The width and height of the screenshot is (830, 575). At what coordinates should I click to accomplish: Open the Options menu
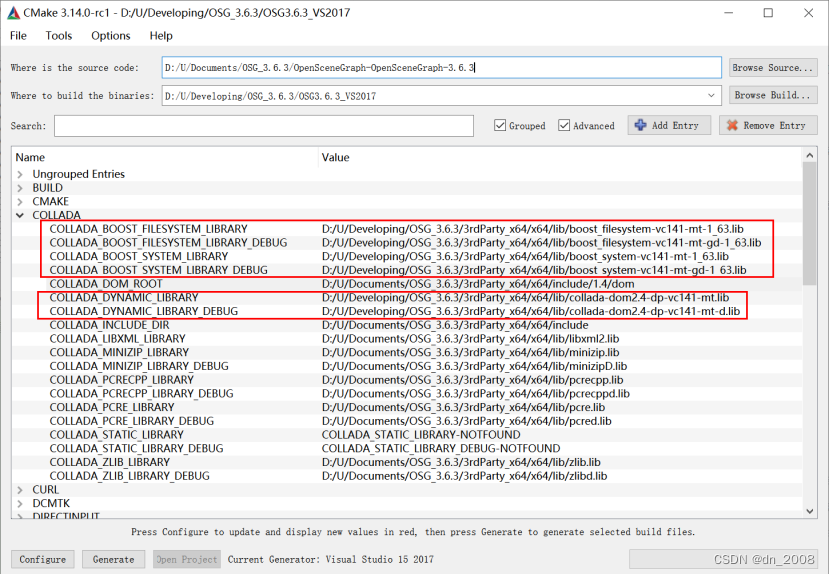tap(111, 35)
